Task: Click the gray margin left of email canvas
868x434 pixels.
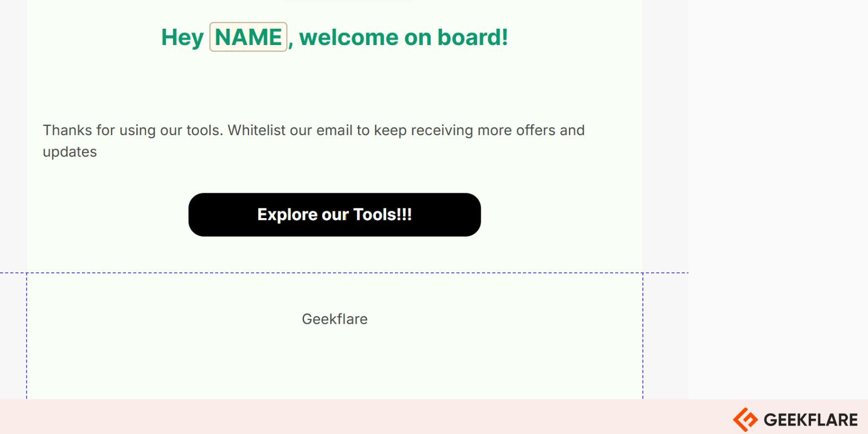Action: coord(13,136)
